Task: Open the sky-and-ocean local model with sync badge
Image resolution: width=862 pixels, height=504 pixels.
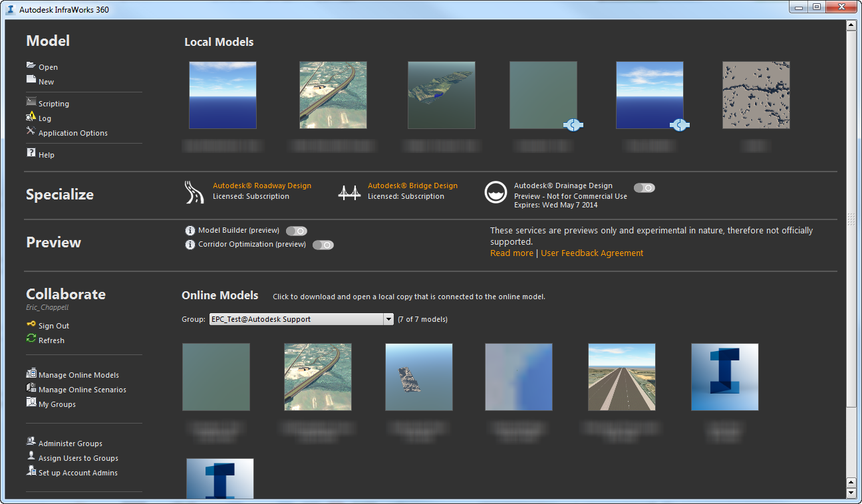Action: [x=650, y=95]
